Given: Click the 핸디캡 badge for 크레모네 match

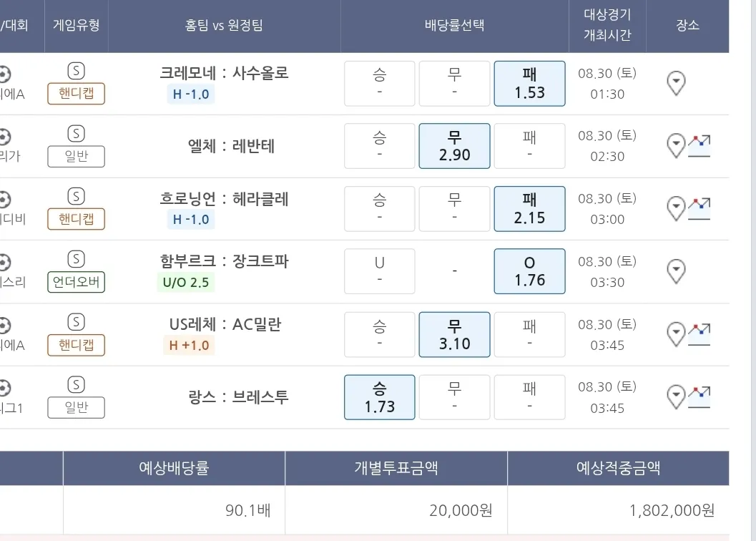Looking at the screenshot, I should [77, 94].
